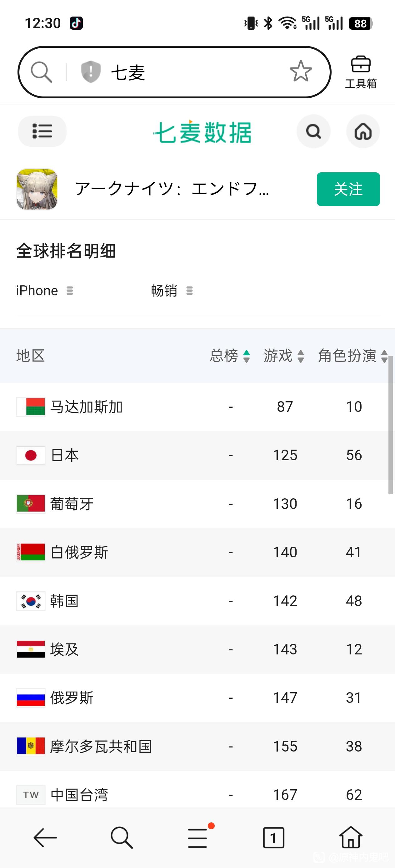Image resolution: width=395 pixels, height=868 pixels.
Task: Sort by 游戏 column arrows
Action: 301,356
